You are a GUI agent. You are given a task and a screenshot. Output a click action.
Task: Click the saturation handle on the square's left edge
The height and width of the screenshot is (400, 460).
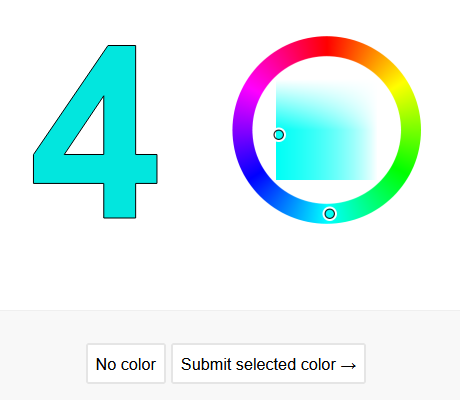point(279,135)
